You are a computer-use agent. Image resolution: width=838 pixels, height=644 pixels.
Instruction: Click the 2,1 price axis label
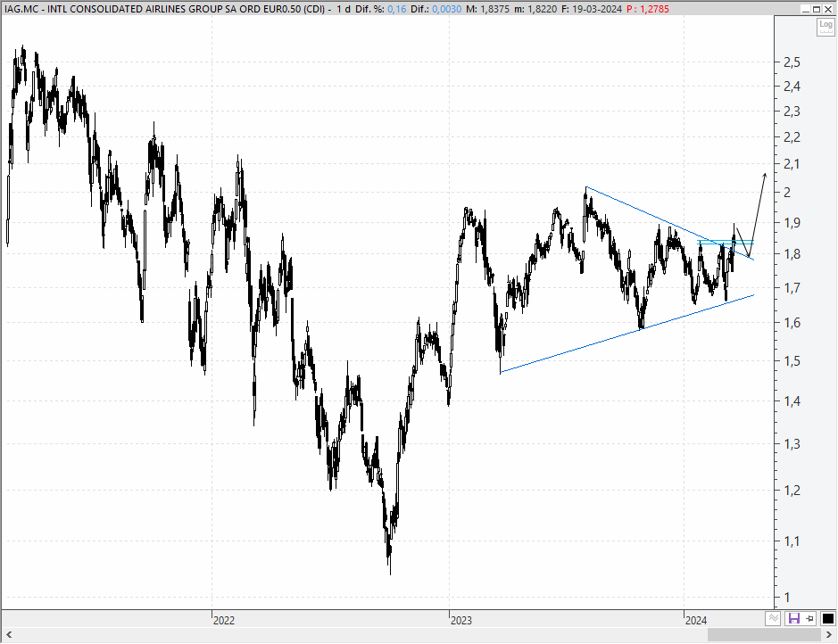[792, 164]
